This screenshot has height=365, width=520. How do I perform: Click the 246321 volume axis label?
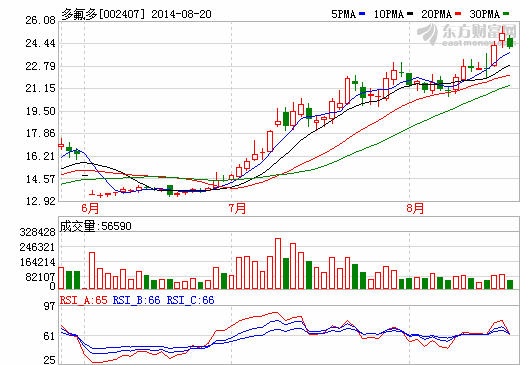(37, 247)
